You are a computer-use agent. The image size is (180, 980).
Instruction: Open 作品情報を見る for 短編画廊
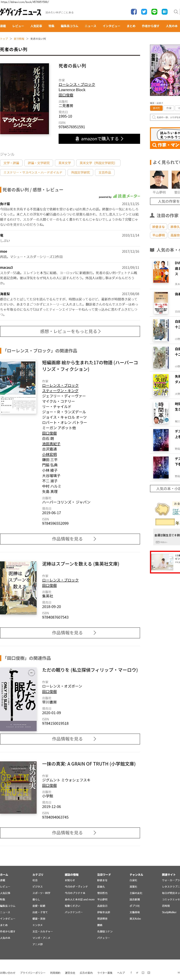pos(70,539)
